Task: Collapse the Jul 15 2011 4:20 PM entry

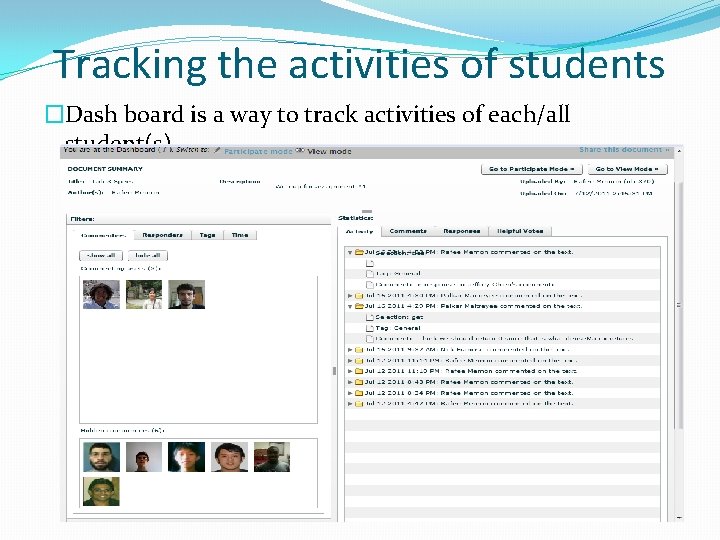Action: pyautogui.click(x=350, y=306)
